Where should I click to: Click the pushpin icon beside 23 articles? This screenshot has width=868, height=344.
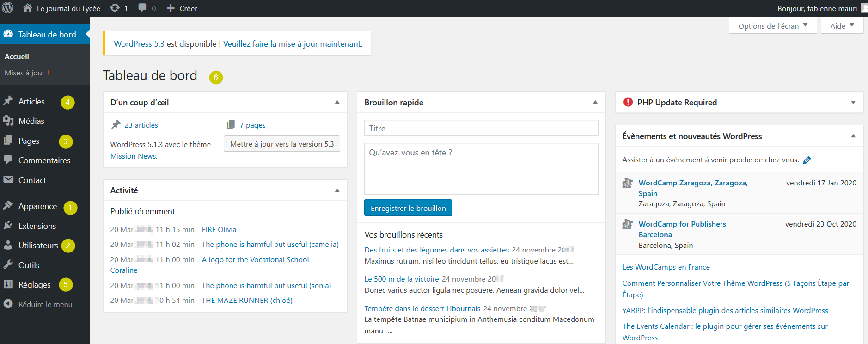click(x=116, y=125)
